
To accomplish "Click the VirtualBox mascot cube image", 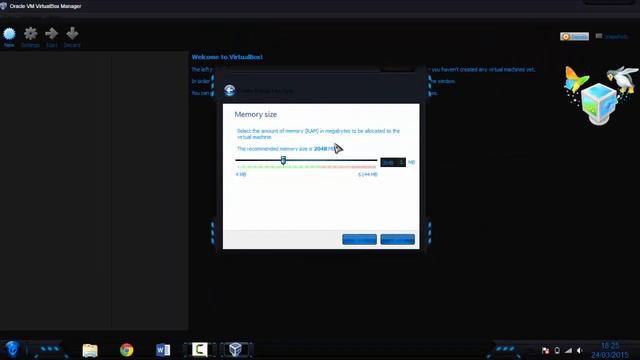I will (x=599, y=103).
